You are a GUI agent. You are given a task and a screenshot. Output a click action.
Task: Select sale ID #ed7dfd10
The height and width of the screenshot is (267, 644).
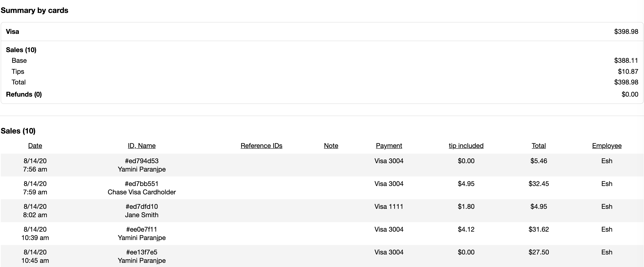point(142,207)
